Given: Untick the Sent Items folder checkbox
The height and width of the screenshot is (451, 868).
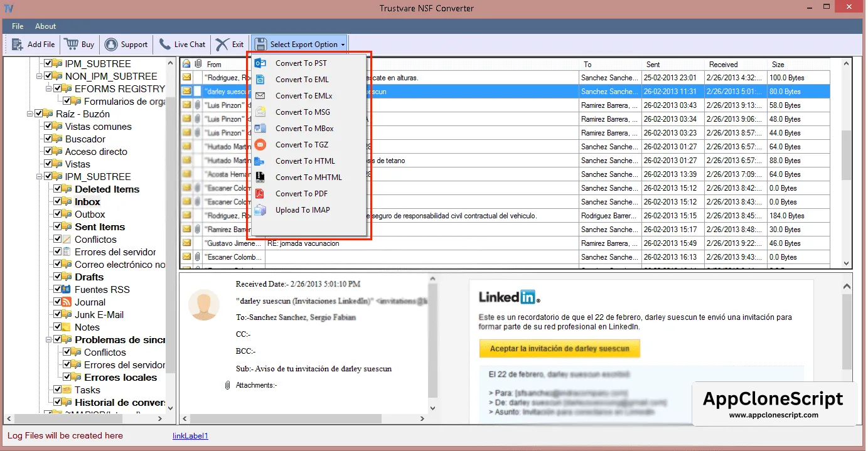Looking at the screenshot, I should click(x=58, y=227).
